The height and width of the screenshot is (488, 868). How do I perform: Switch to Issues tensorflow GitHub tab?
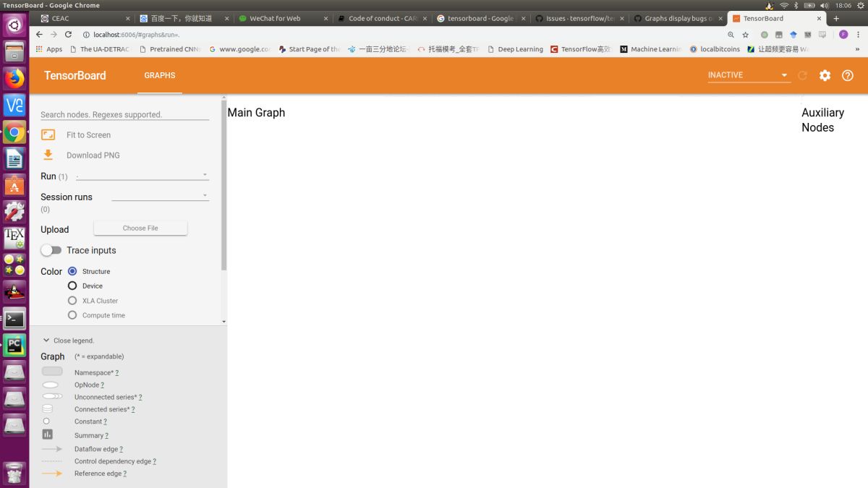tap(578, 18)
